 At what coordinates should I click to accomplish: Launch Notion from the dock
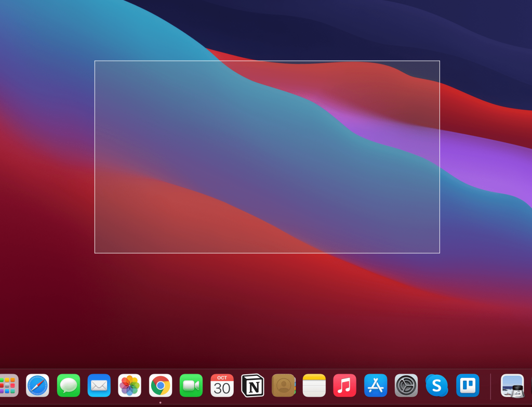pos(252,385)
